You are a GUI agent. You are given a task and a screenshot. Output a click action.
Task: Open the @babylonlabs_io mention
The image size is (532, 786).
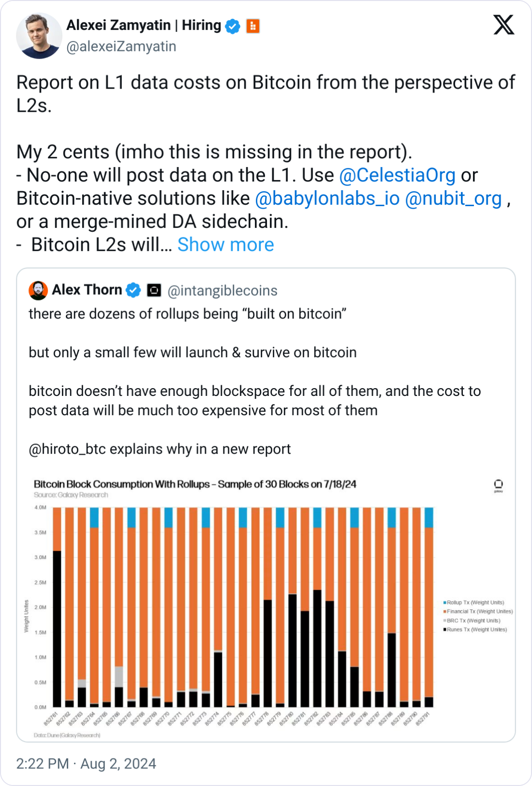pos(327,198)
